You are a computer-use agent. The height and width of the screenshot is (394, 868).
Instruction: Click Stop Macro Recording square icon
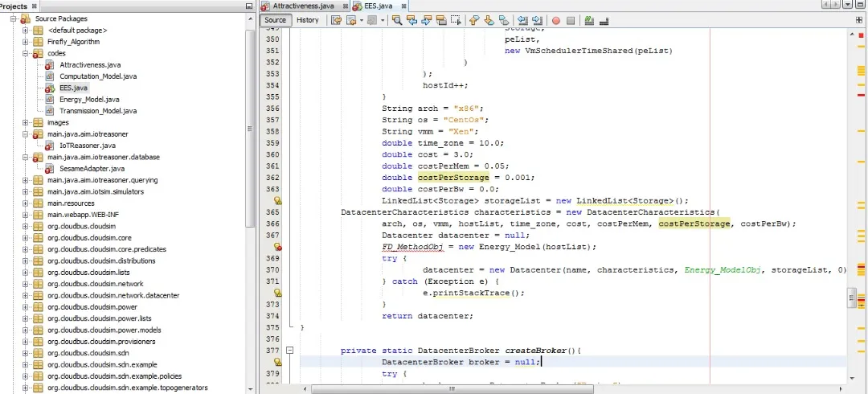[x=571, y=20]
